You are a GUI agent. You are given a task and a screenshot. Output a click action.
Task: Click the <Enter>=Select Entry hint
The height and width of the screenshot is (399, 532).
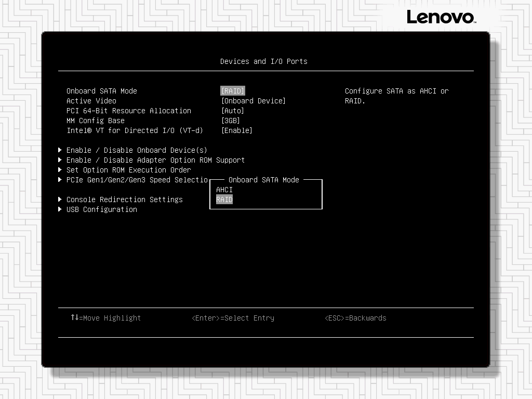233,318
